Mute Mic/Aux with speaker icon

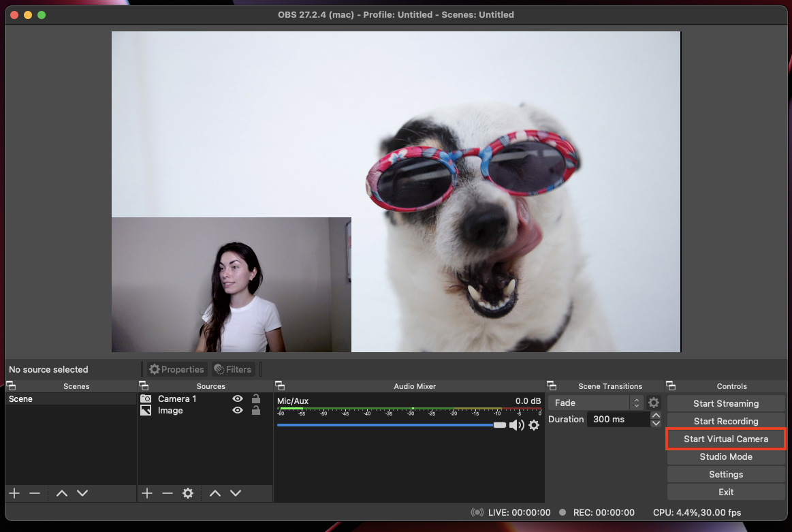[x=516, y=425]
